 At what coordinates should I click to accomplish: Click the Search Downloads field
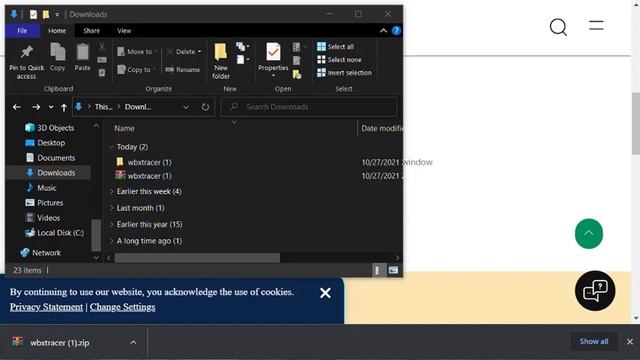tap(309, 107)
